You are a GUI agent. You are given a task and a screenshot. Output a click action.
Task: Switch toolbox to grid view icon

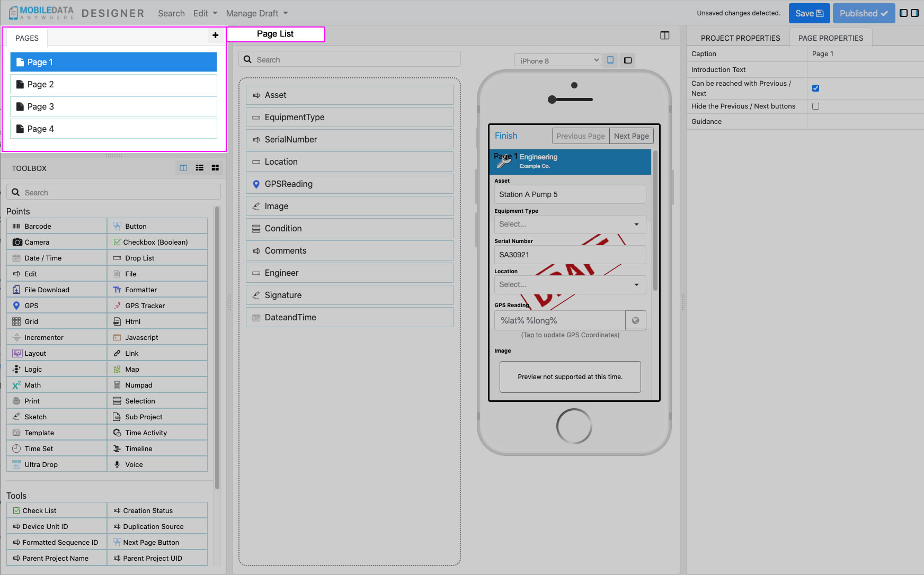[215, 168]
